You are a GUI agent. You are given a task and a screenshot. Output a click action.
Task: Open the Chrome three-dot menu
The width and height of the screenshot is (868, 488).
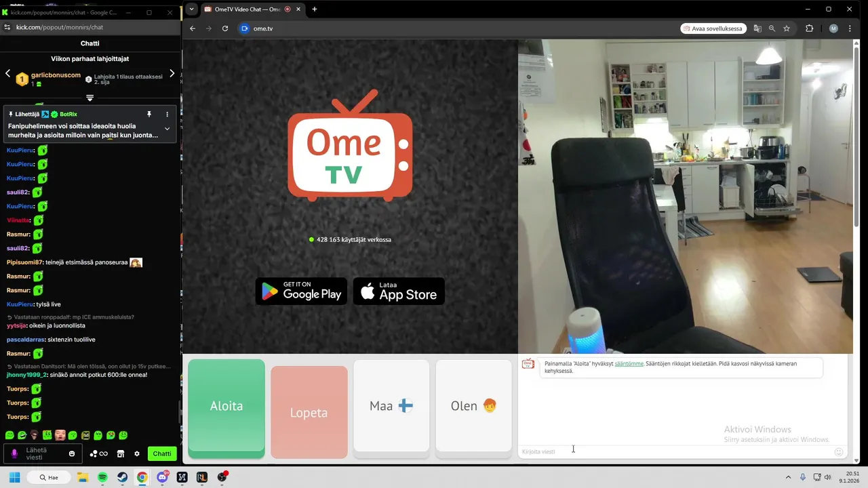(x=850, y=28)
